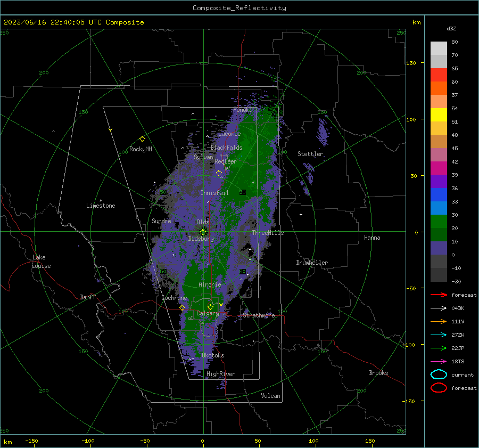Image resolution: width=479 pixels, height=448 pixels.
Task: Click the Calgary city label
Action: (208, 313)
